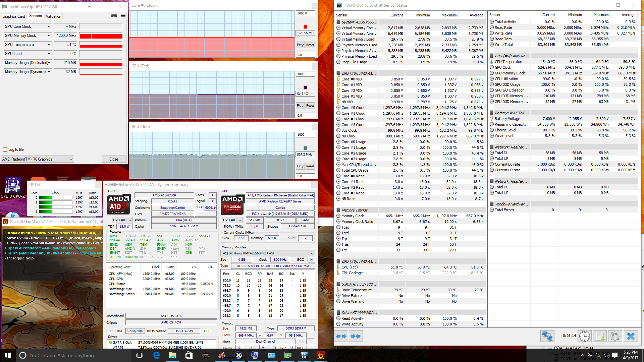Open the GPU-Z hamburger menu

tap(123, 16)
